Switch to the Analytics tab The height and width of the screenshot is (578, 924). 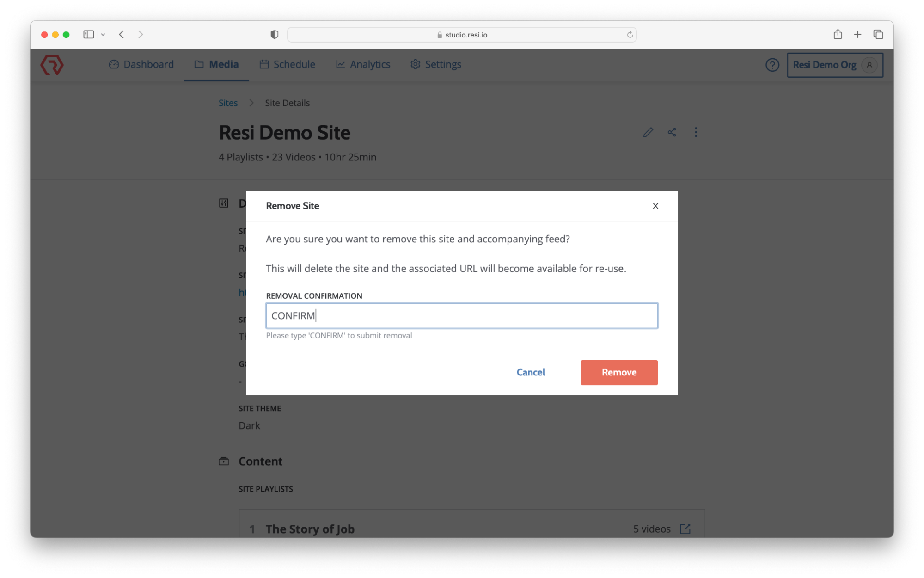(x=363, y=64)
